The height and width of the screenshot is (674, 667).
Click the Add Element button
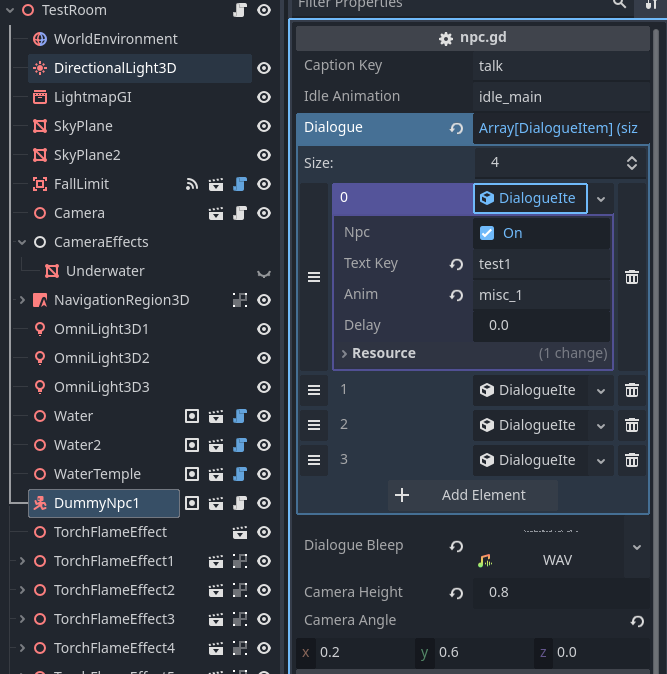(473, 495)
